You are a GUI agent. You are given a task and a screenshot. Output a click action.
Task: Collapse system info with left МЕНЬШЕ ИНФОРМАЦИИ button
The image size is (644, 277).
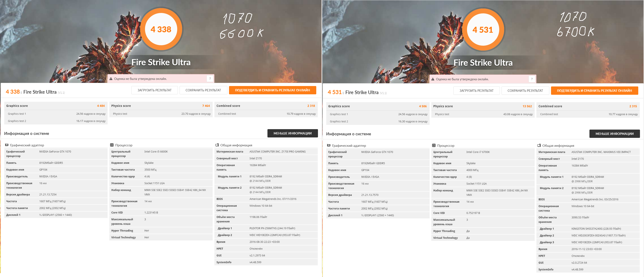coord(292,133)
